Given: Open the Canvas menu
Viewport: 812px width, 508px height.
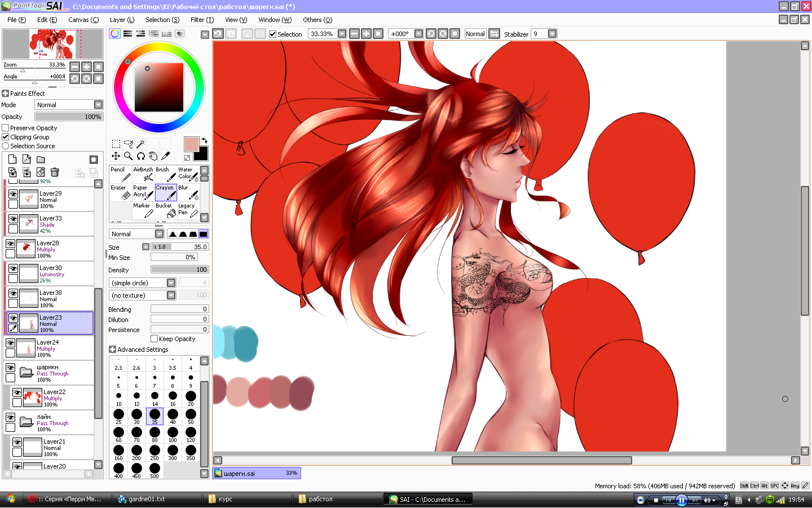Looking at the screenshot, I should pos(83,20).
